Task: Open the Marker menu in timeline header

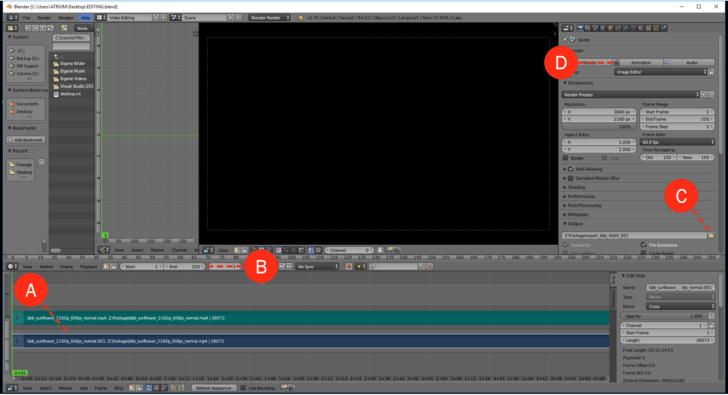Action: (46, 266)
